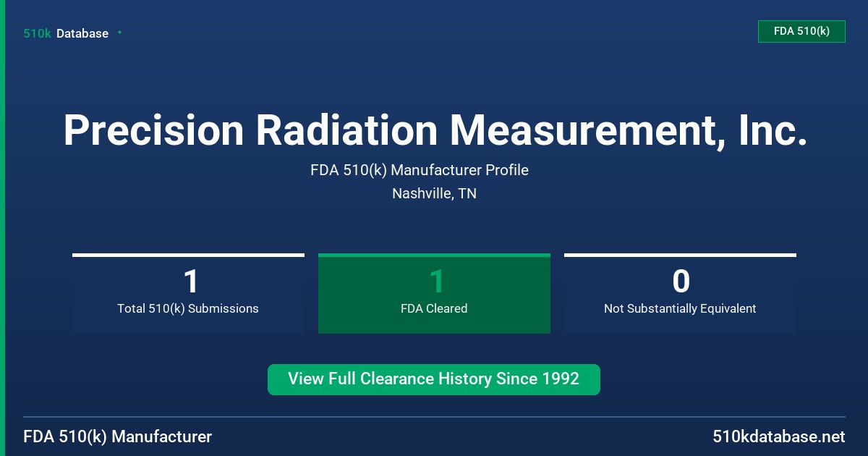Click the Nashville, TN location text

point(434,193)
